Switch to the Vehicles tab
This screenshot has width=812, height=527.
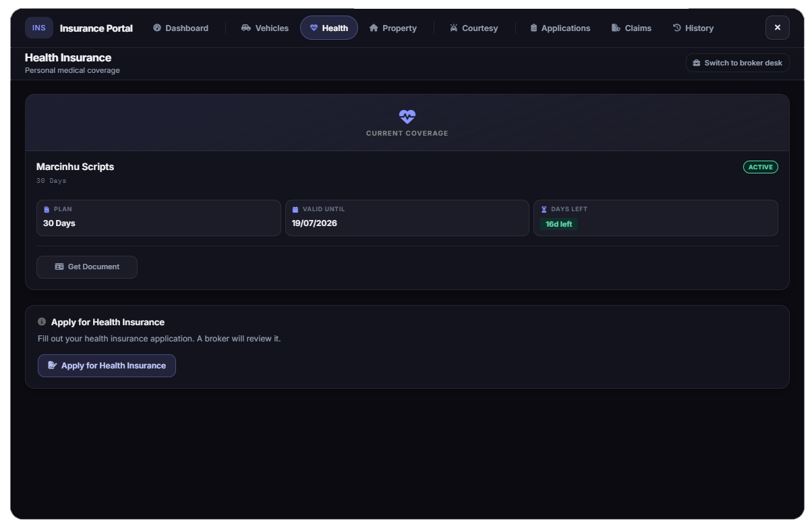click(x=265, y=28)
